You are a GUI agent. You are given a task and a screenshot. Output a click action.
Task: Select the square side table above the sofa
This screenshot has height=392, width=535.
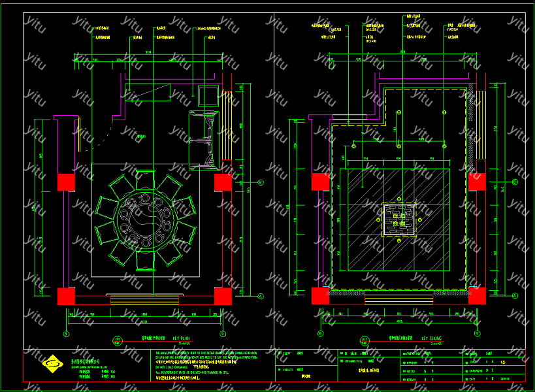coord(208,95)
